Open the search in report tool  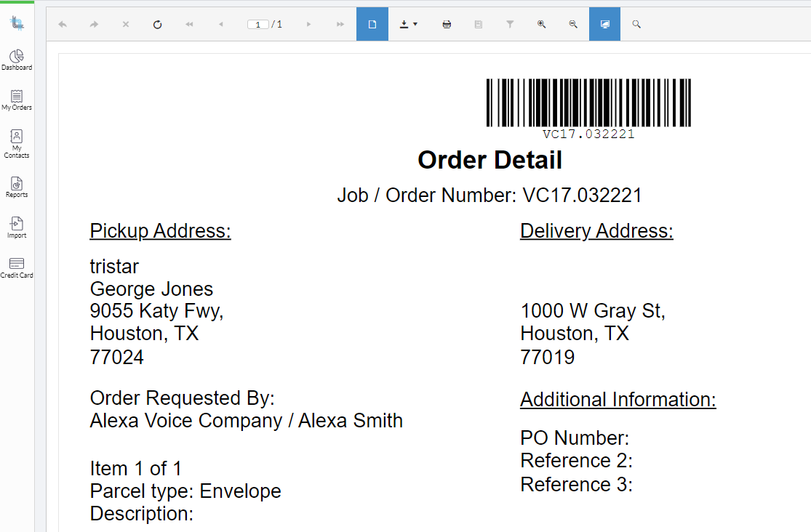point(636,24)
